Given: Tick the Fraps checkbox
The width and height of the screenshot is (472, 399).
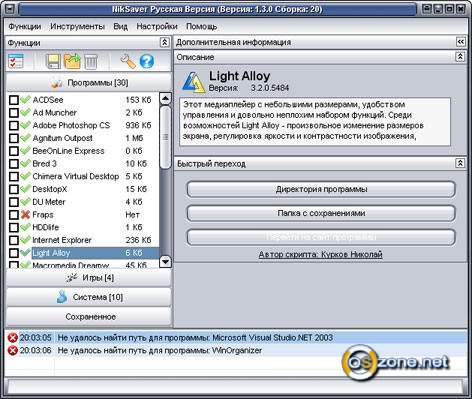Looking at the screenshot, I should click(14, 215).
